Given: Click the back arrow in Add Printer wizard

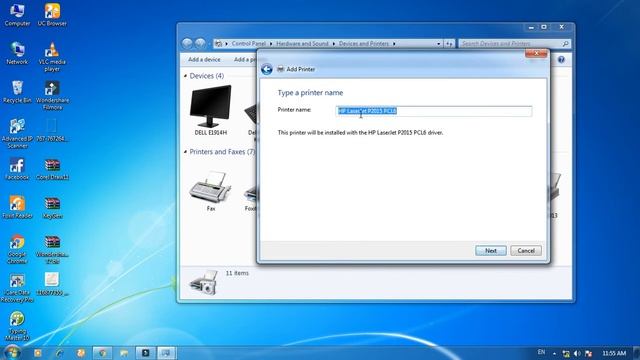Looking at the screenshot, I should 267,69.
